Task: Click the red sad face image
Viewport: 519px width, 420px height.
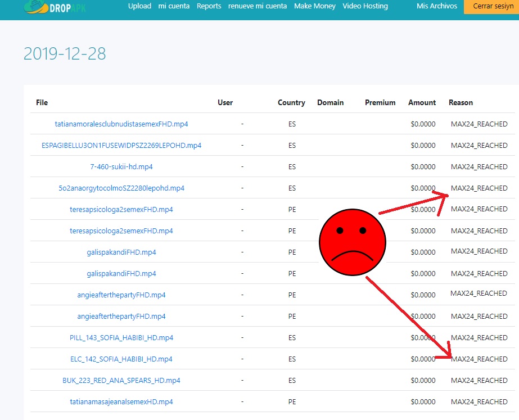Action: (353, 242)
